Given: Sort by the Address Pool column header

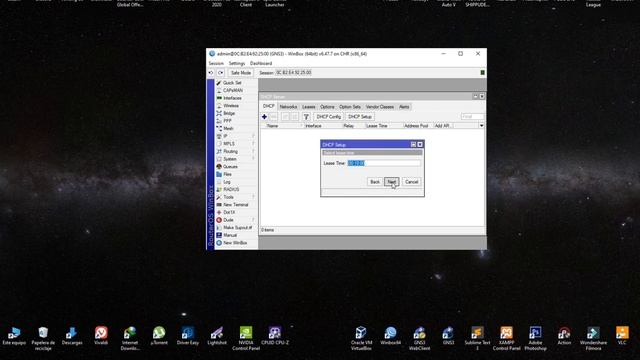Looking at the screenshot, I should 418,126.
